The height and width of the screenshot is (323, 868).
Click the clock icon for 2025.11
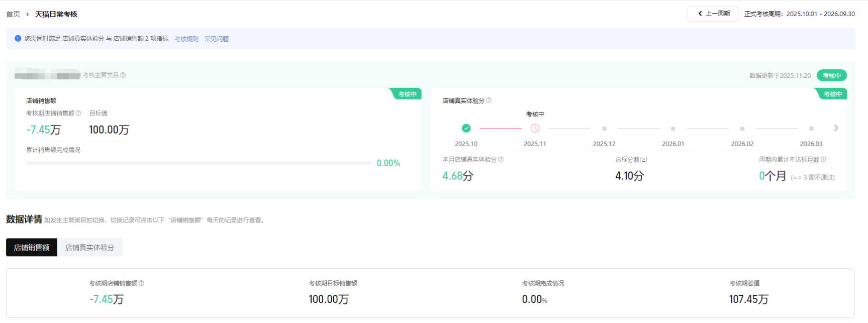535,129
